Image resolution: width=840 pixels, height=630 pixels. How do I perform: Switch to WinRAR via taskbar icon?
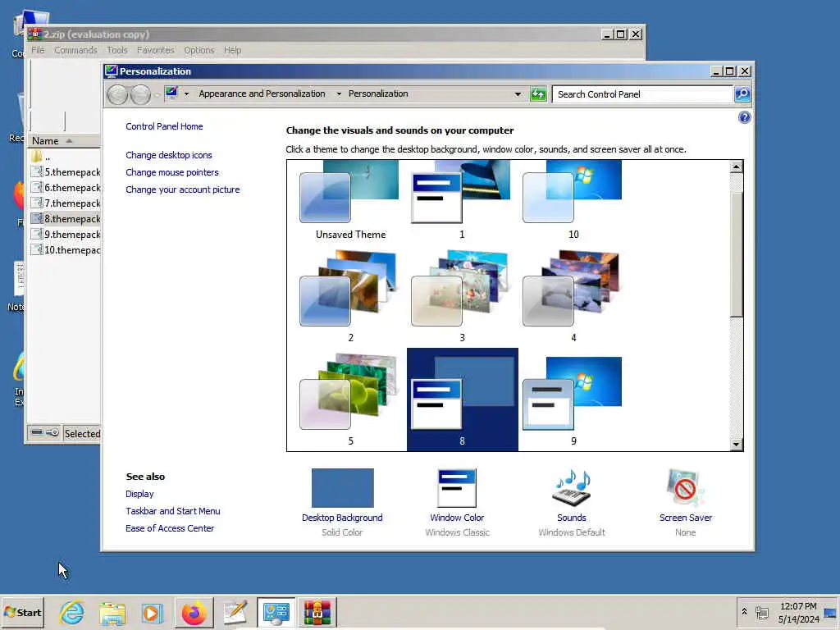317,613
